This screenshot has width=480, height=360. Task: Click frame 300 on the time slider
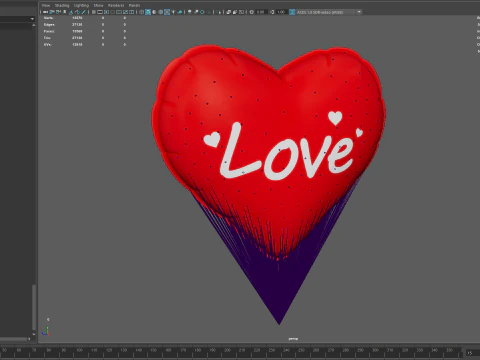click(375, 350)
